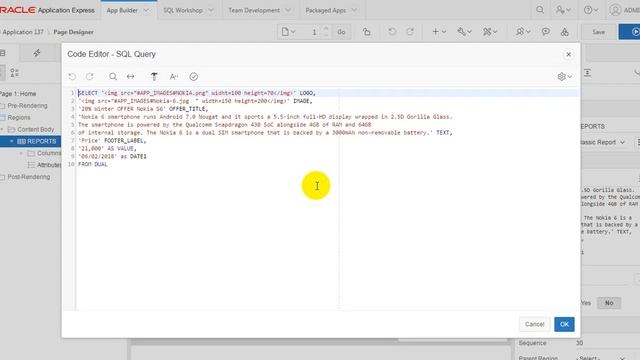
Task: Click the page lock icon
Action: coord(367,32)
